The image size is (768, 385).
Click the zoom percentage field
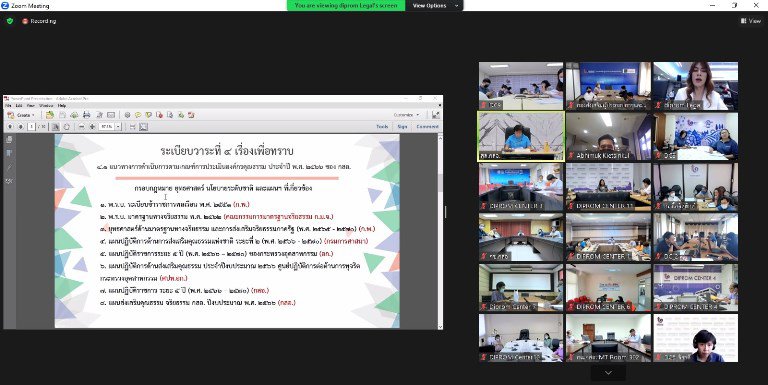click(x=106, y=126)
